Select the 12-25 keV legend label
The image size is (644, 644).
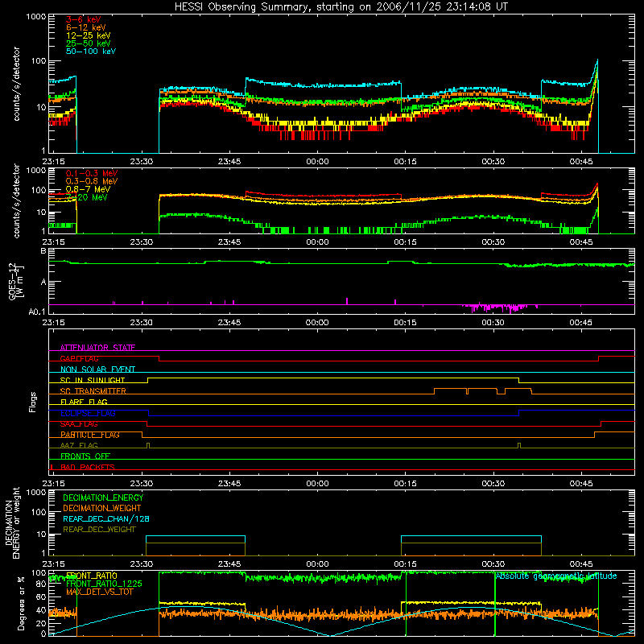point(88,35)
